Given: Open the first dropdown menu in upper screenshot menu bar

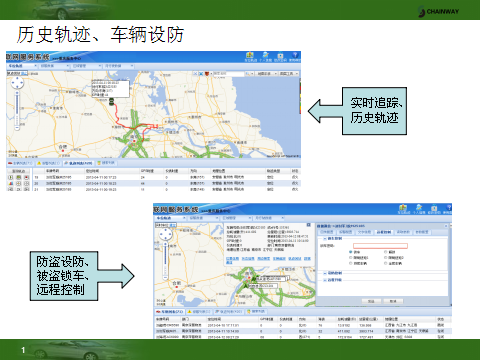Looking at the screenshot, I should click(x=22, y=66).
